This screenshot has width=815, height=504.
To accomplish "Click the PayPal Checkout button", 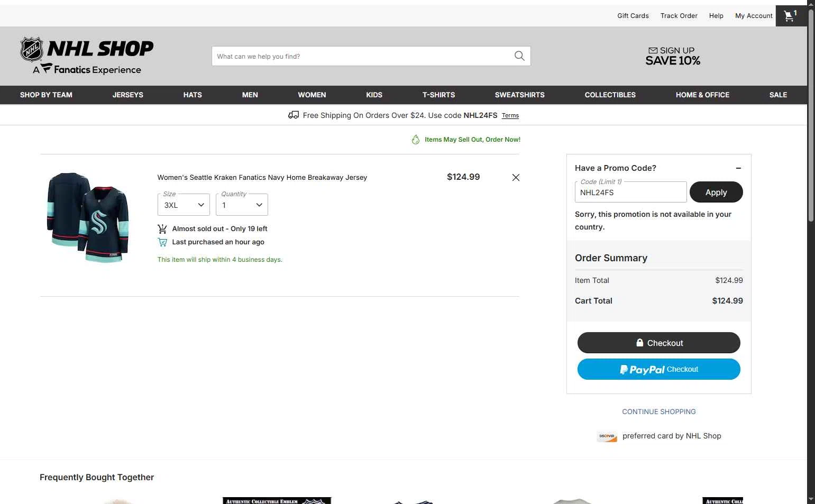I will 659,369.
